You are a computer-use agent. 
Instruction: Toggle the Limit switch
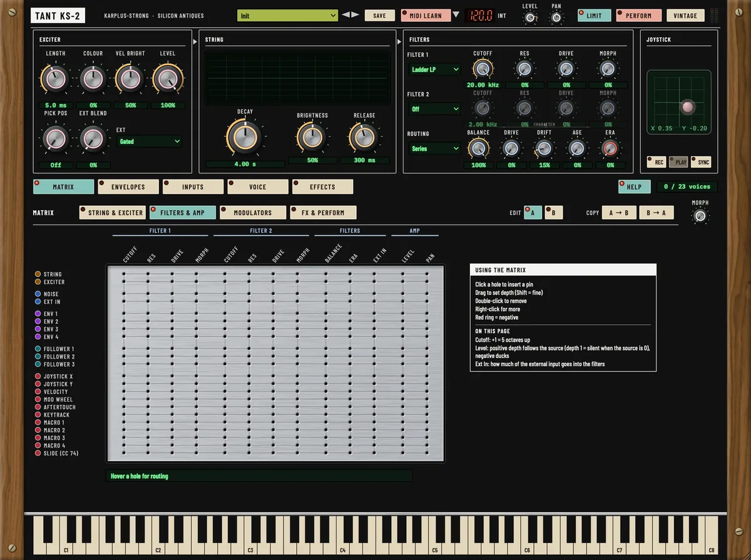pyautogui.click(x=594, y=15)
